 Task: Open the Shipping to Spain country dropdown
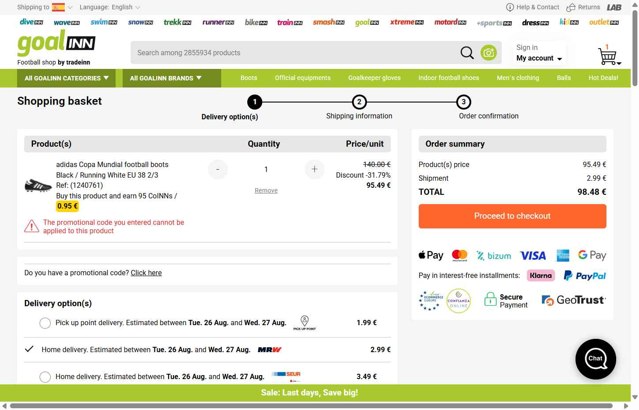pyautogui.click(x=45, y=7)
